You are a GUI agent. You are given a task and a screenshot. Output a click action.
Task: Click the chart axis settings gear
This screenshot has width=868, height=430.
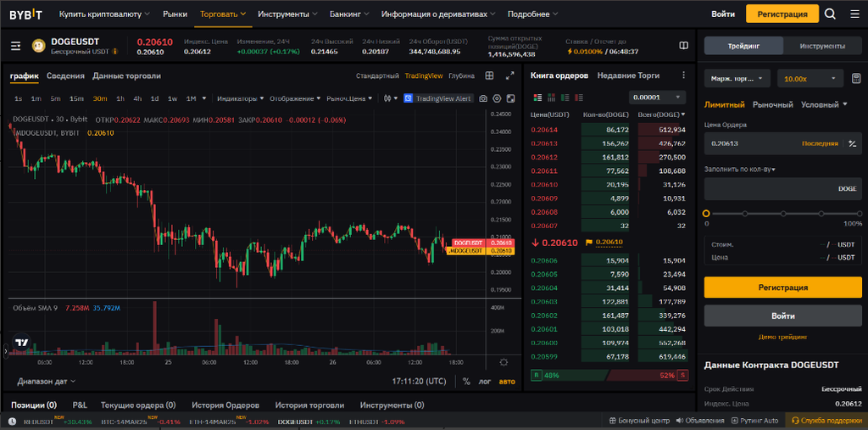[x=504, y=362]
